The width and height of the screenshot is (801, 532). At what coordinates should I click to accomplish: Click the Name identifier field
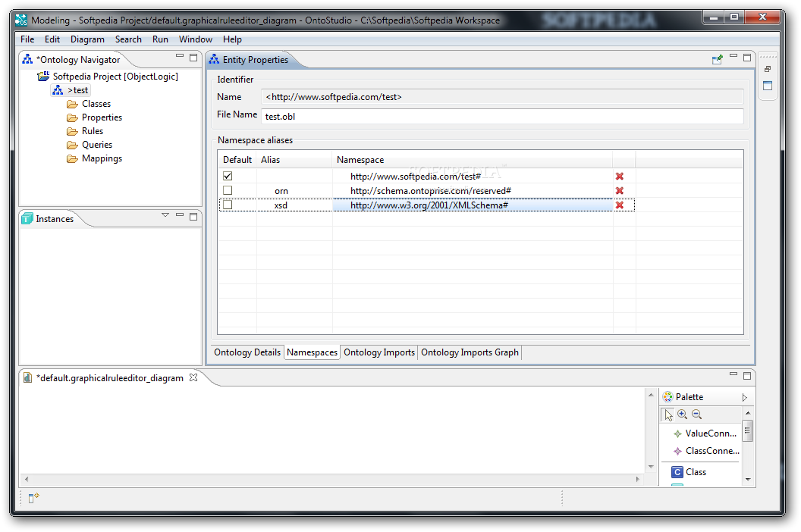click(502, 97)
